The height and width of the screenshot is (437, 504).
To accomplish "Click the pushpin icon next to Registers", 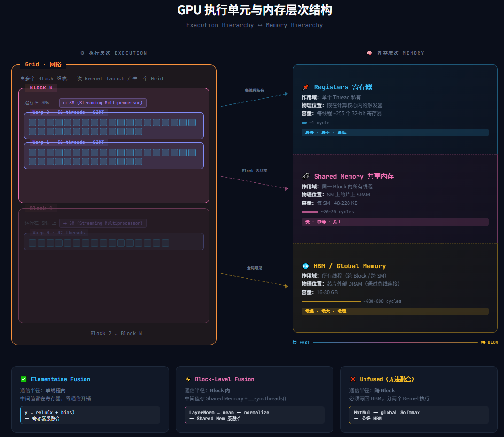I will tap(306, 87).
